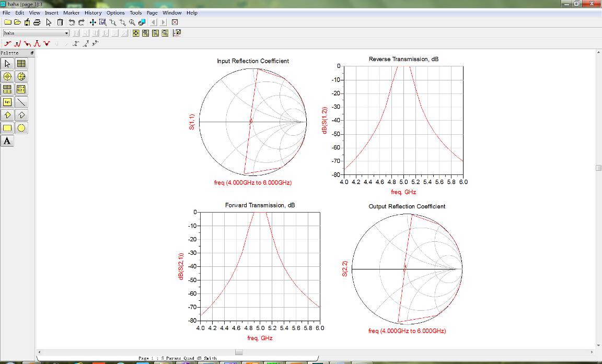602x364 pixels.
Task: Activate zoom-to-area rectangle tool
Action: coord(103,22)
